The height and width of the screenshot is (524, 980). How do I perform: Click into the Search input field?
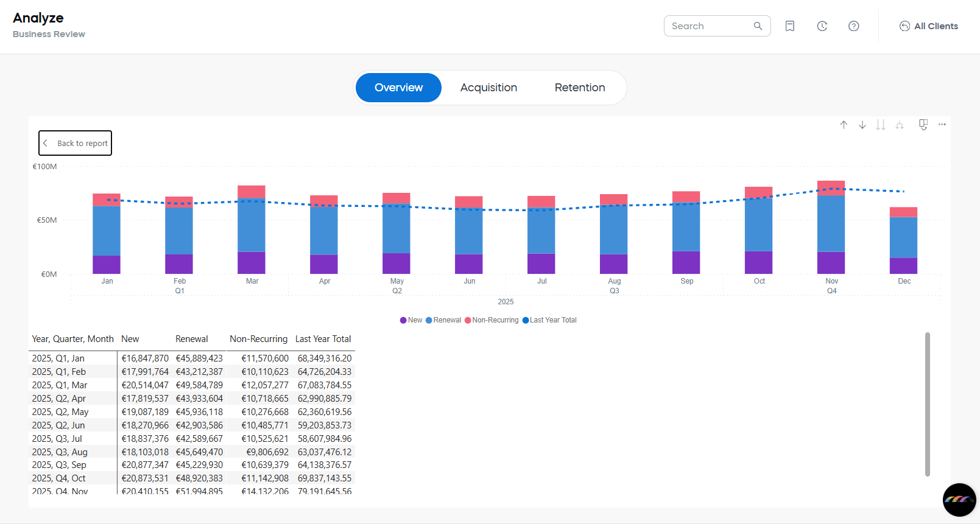click(710, 26)
